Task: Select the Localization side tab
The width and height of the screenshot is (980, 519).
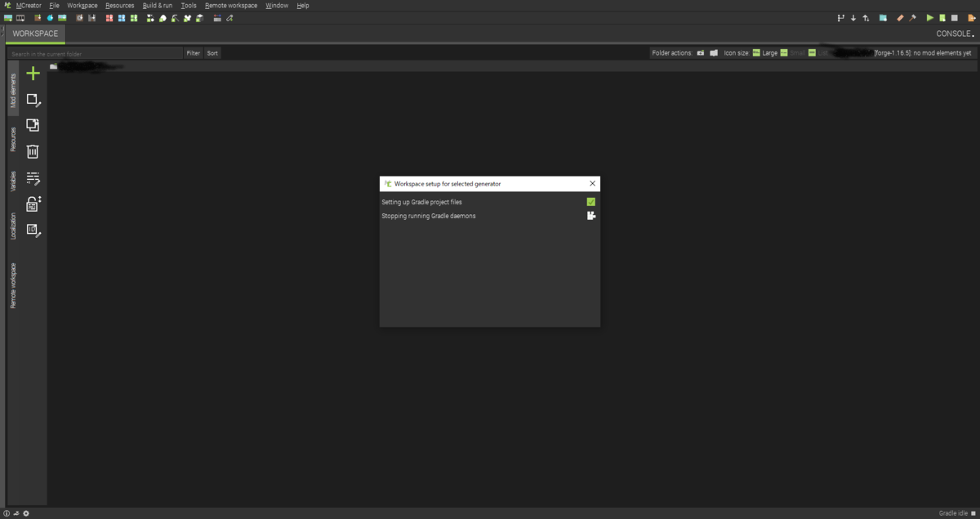Action: point(13,226)
